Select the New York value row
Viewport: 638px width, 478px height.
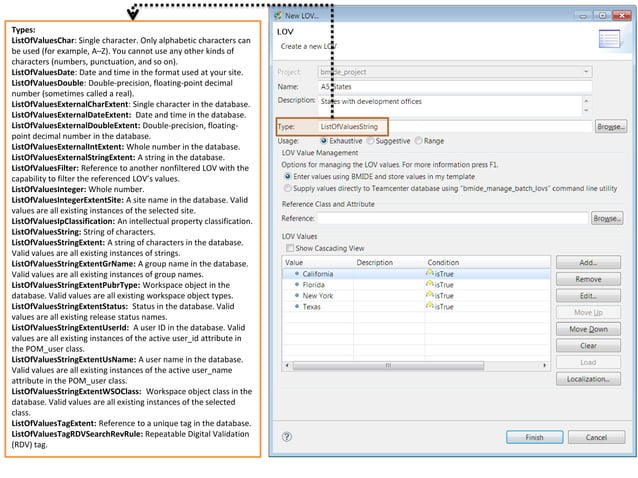(416, 296)
